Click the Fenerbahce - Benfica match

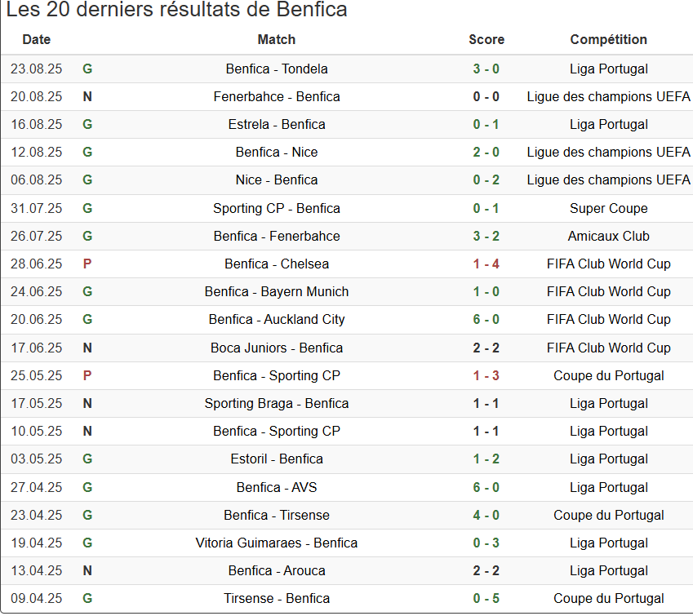coord(277,96)
